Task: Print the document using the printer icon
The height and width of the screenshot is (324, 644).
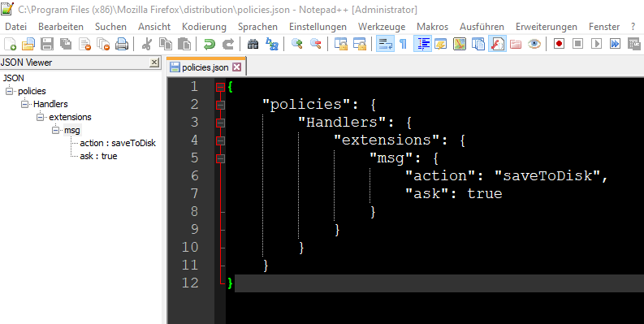Action: (122, 44)
